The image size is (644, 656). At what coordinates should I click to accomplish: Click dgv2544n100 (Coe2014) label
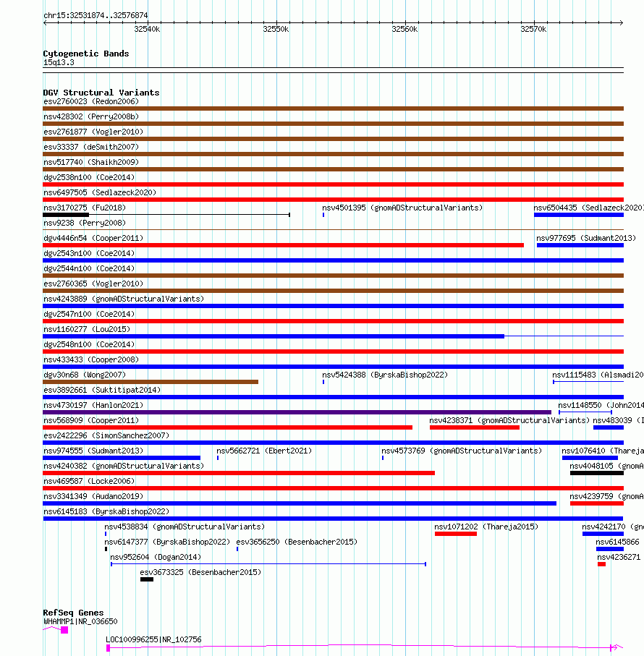[89, 268]
